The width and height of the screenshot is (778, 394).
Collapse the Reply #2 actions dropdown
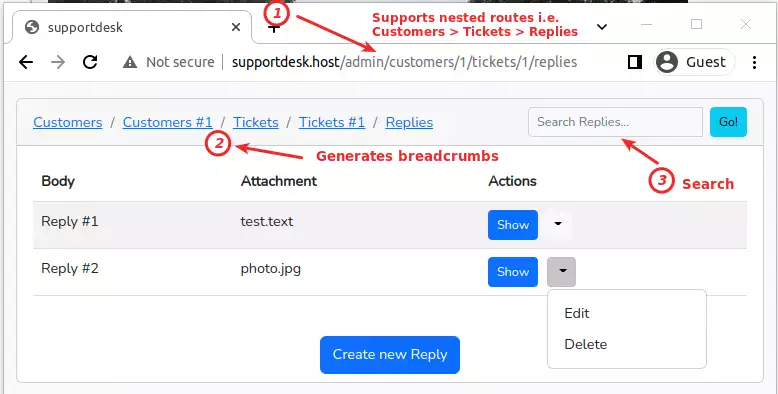point(562,271)
